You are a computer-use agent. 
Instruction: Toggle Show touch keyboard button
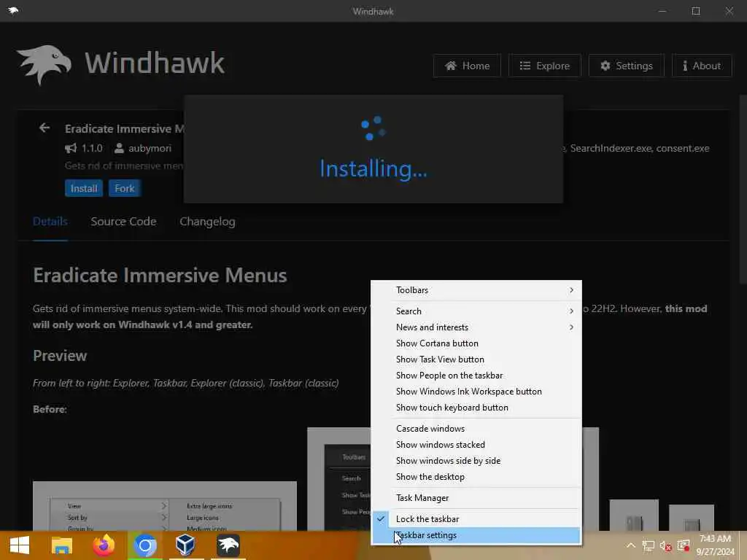[x=476, y=408]
